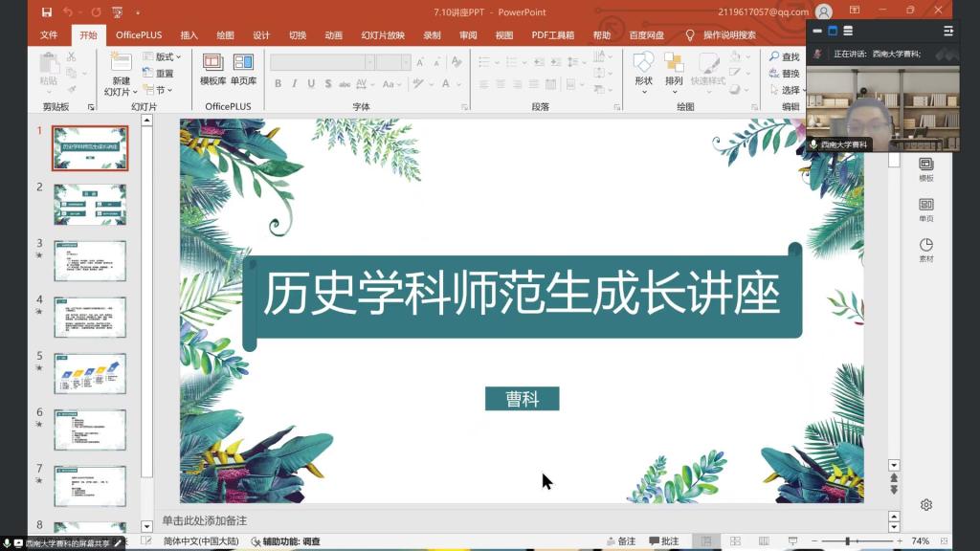Open the 幻灯片放映 slideshow tab
Screen dimensions: 980x551
383,35
